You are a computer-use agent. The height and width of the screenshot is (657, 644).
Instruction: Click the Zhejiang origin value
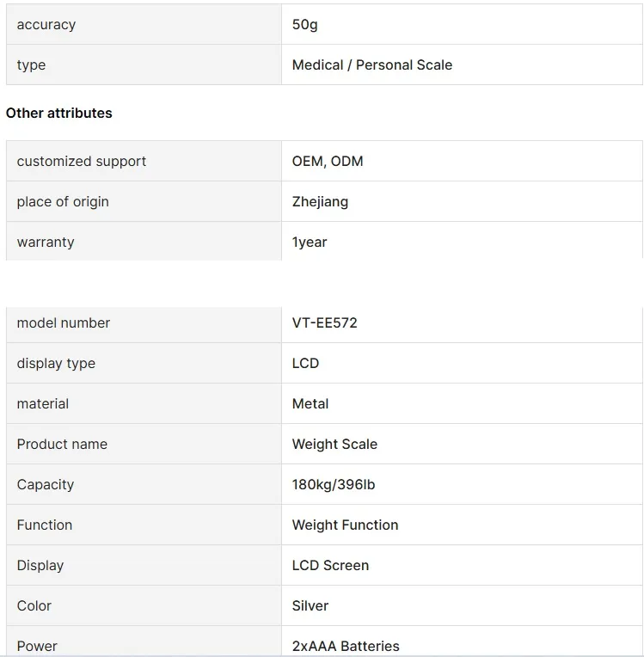(320, 201)
